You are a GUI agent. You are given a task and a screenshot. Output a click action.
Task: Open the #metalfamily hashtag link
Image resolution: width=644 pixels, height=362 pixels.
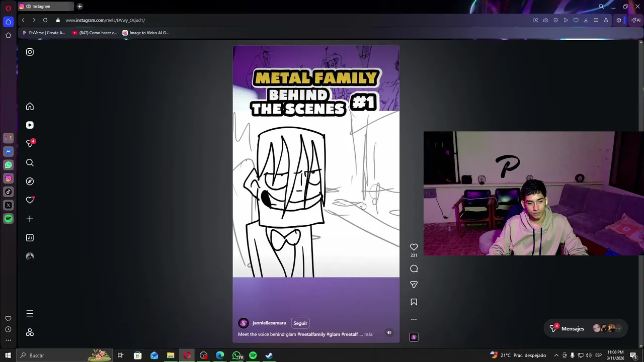311,334
